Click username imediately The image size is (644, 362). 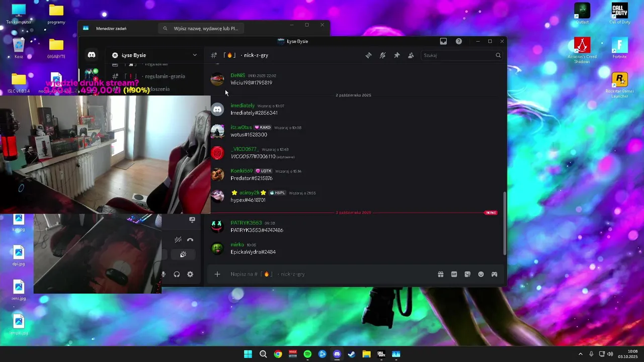(x=243, y=106)
